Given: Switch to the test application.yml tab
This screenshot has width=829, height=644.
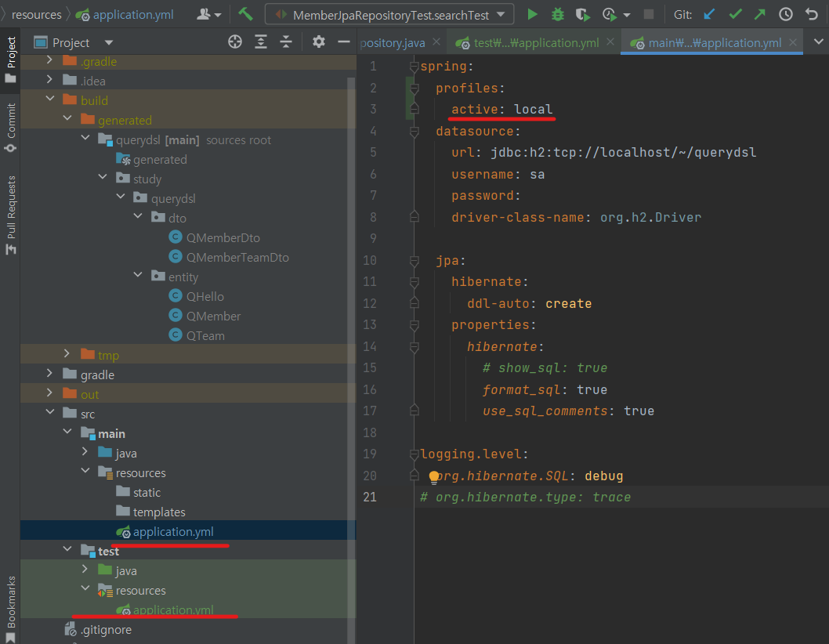Looking at the screenshot, I should [536, 43].
